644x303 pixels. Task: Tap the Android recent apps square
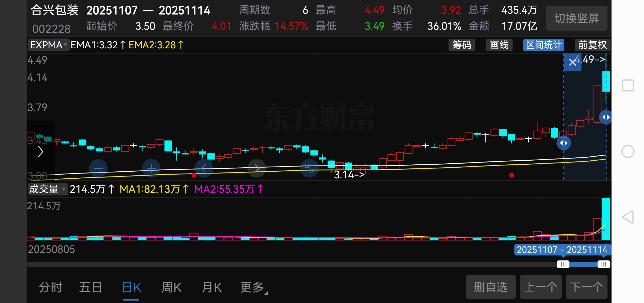coord(628,86)
